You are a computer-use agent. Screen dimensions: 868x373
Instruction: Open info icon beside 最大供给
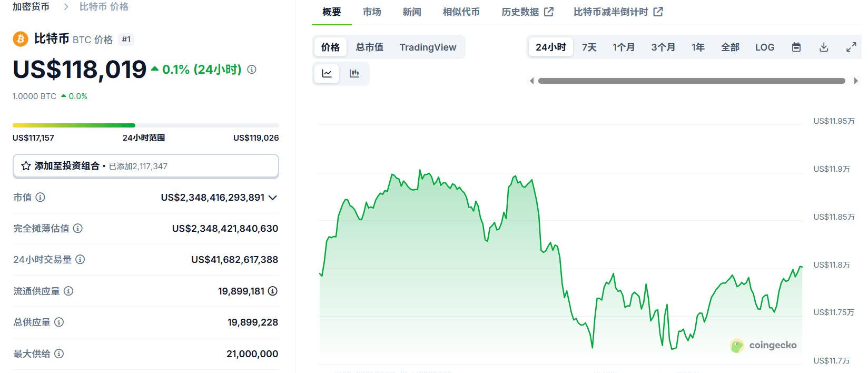click(x=59, y=354)
